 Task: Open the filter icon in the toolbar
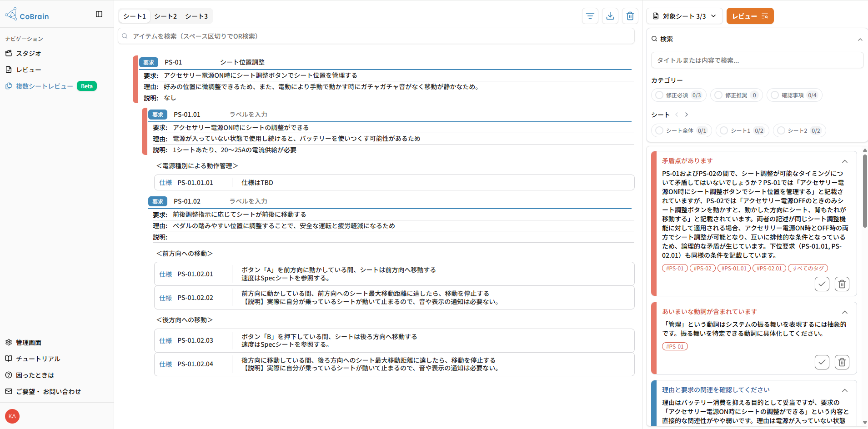[590, 16]
